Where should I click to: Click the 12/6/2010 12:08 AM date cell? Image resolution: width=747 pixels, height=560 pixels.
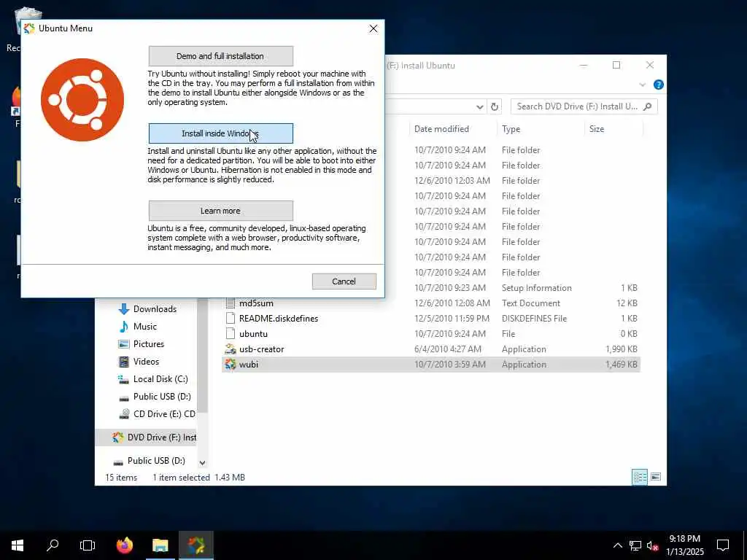(452, 303)
